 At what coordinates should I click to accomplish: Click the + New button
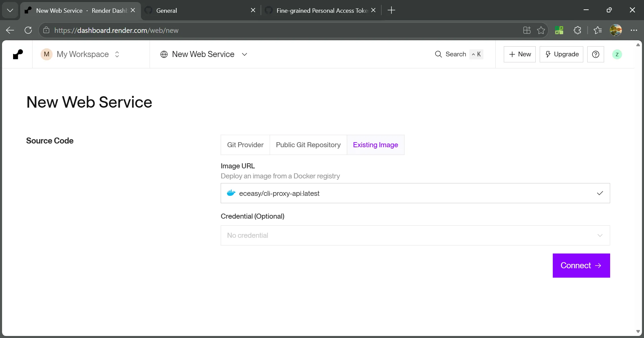(520, 54)
